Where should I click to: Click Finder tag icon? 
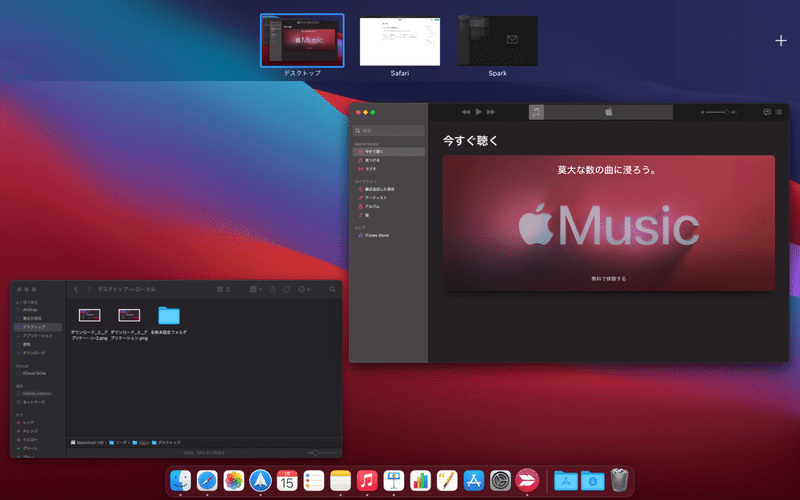(287, 289)
